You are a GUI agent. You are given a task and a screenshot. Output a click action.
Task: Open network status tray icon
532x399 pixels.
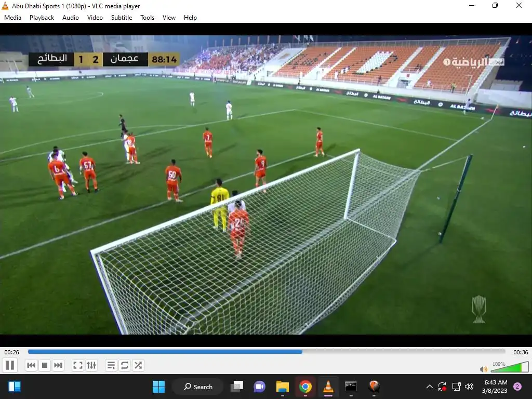click(456, 387)
